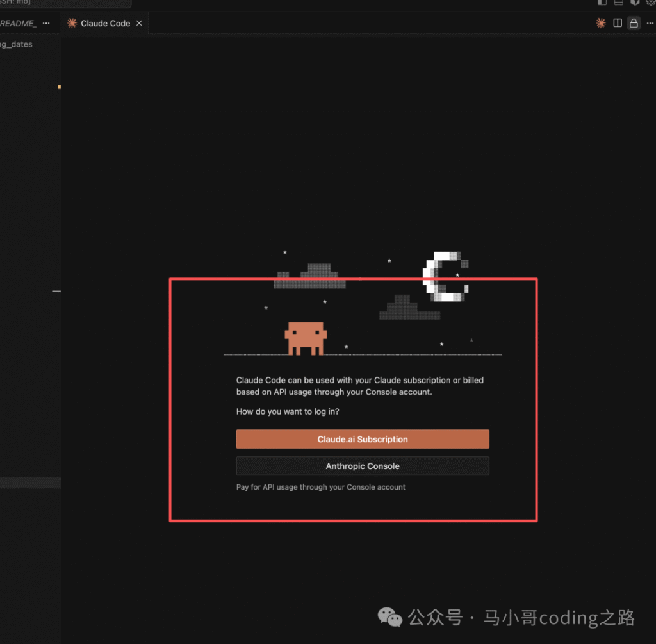Toggle the bottom panel layout icon
Screen dimensions: 656x644
point(618,3)
